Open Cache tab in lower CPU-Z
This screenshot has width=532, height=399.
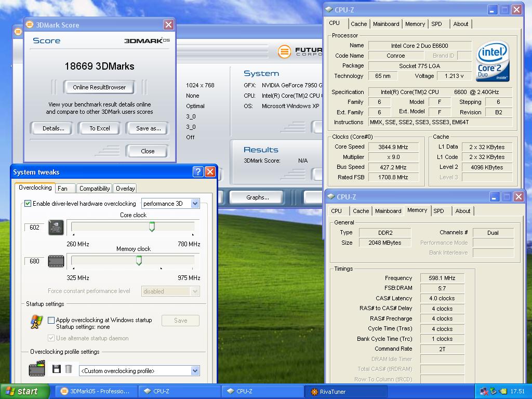click(x=361, y=211)
